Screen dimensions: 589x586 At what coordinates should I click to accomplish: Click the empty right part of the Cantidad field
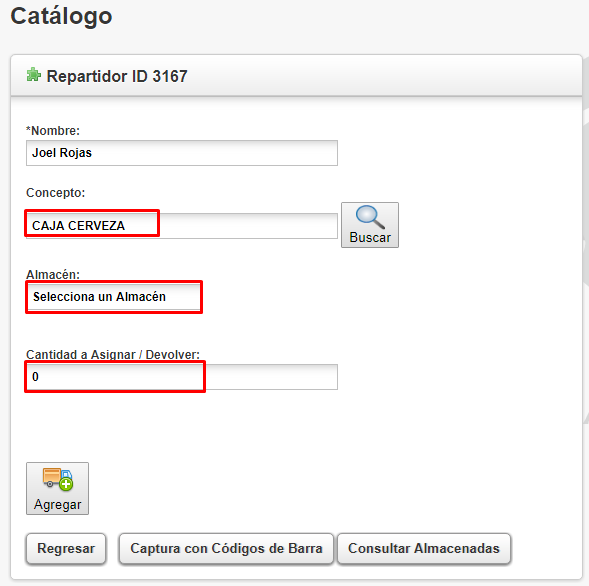pyautogui.click(x=272, y=377)
